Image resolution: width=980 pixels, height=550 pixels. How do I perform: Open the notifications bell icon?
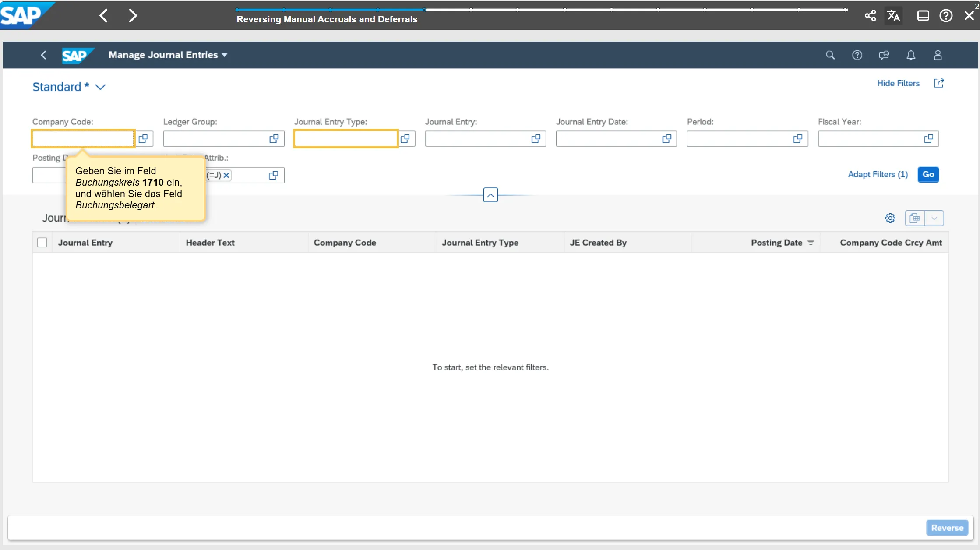tap(911, 55)
